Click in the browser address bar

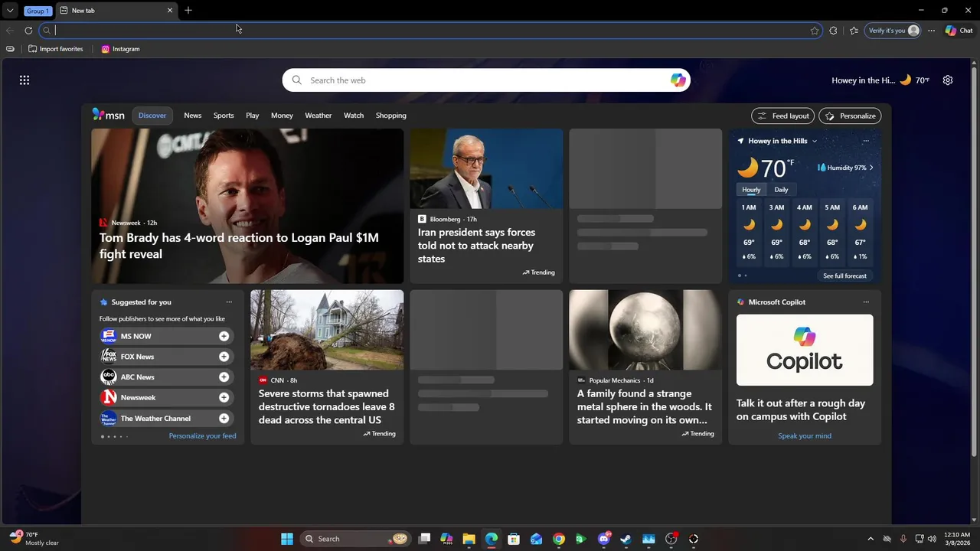point(431,31)
